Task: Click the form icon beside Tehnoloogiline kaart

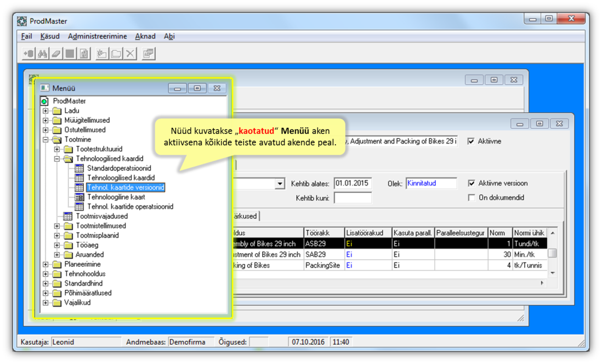Action: (x=79, y=197)
